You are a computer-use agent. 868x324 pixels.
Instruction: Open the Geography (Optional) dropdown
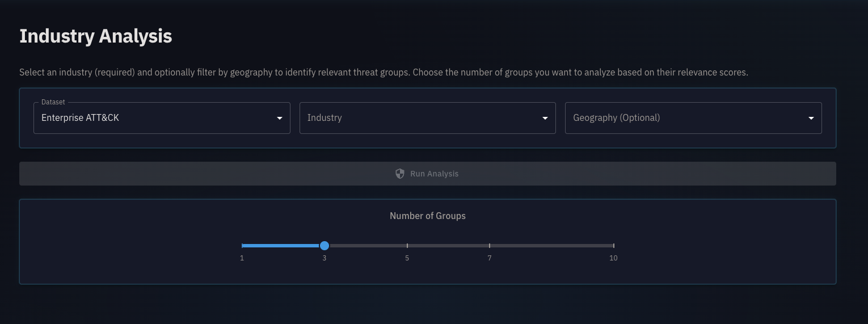coord(693,118)
